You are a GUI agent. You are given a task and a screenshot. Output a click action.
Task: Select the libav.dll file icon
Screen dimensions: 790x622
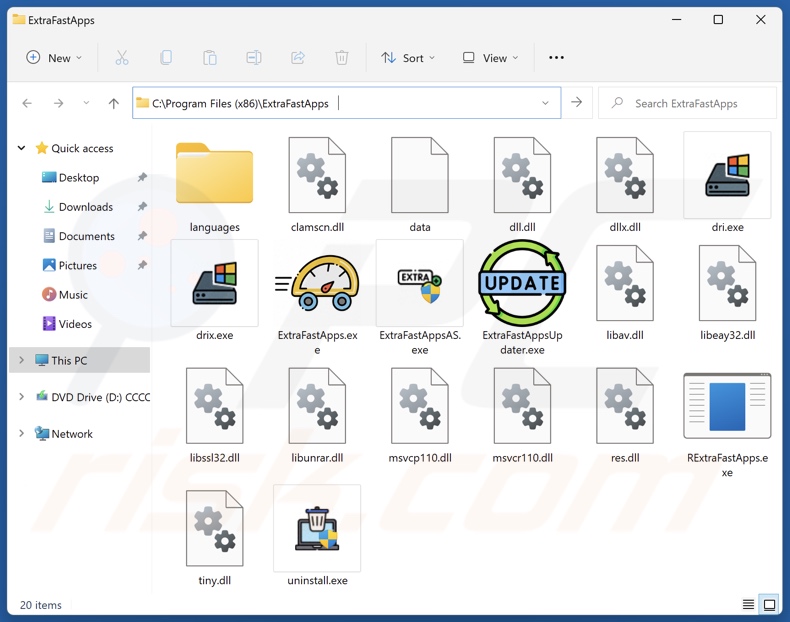pos(625,283)
